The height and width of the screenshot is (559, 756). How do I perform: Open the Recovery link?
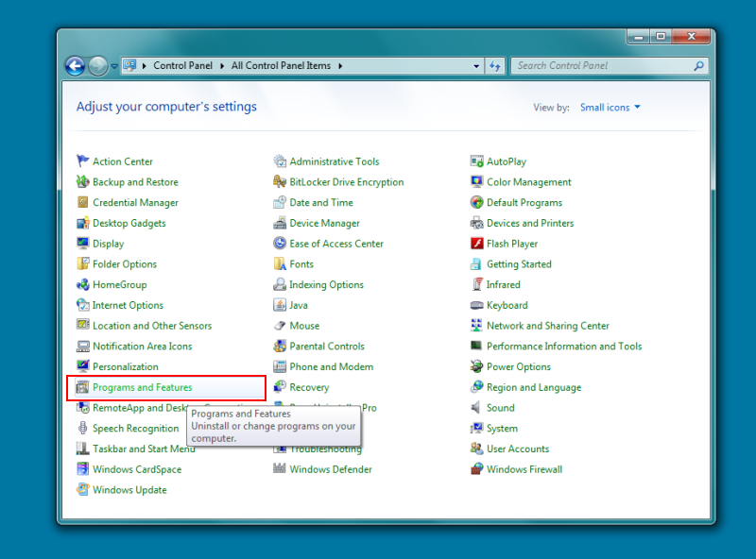pos(309,387)
